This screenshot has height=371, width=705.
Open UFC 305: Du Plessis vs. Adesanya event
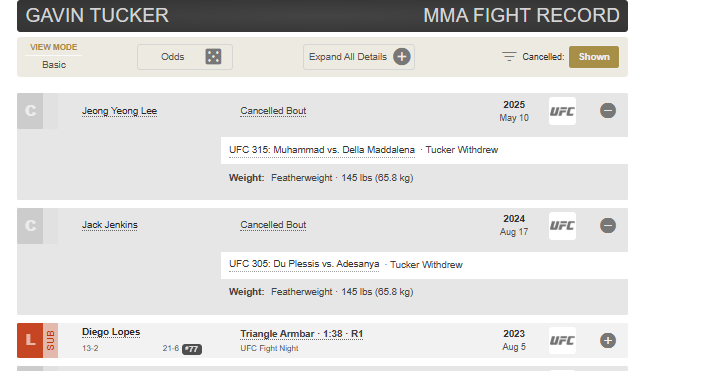tap(304, 264)
